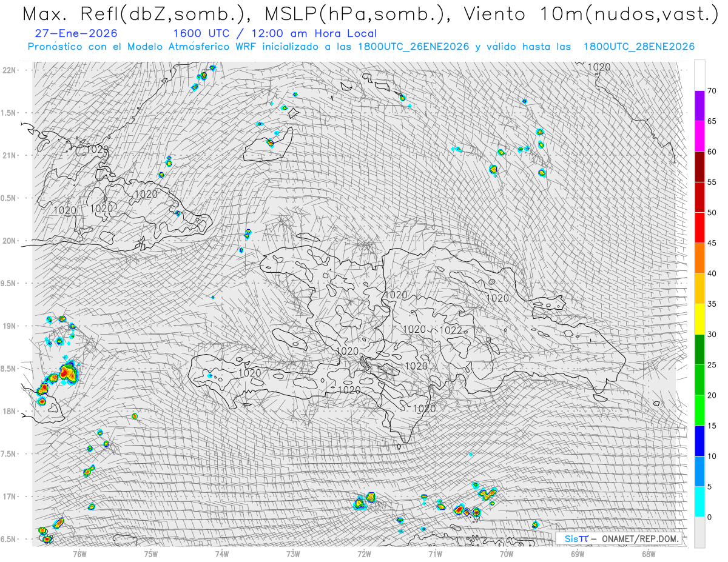Click the '72W' longitude label
This screenshot has width=728, height=562.
coord(364,554)
